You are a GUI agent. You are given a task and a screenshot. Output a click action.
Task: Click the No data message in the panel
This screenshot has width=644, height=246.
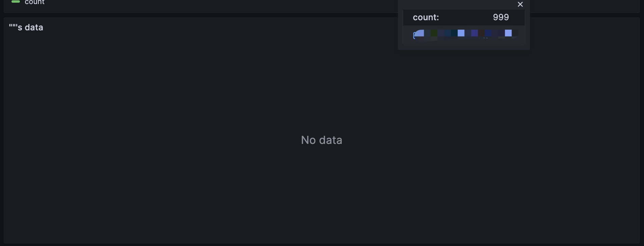point(321,140)
